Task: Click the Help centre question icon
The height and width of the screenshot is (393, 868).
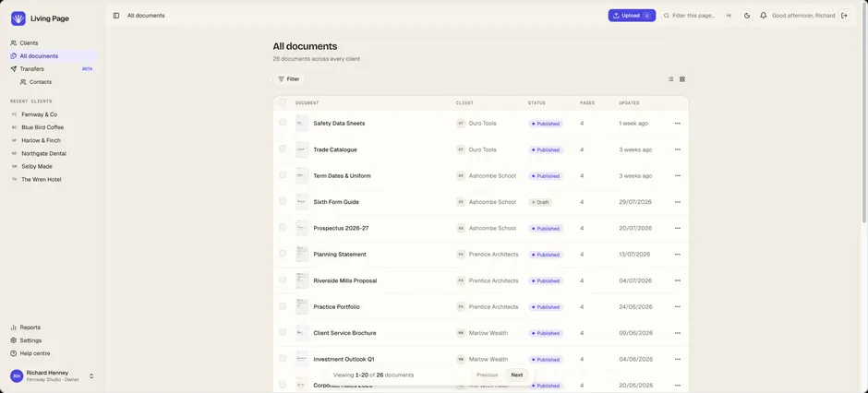Action: (13, 353)
